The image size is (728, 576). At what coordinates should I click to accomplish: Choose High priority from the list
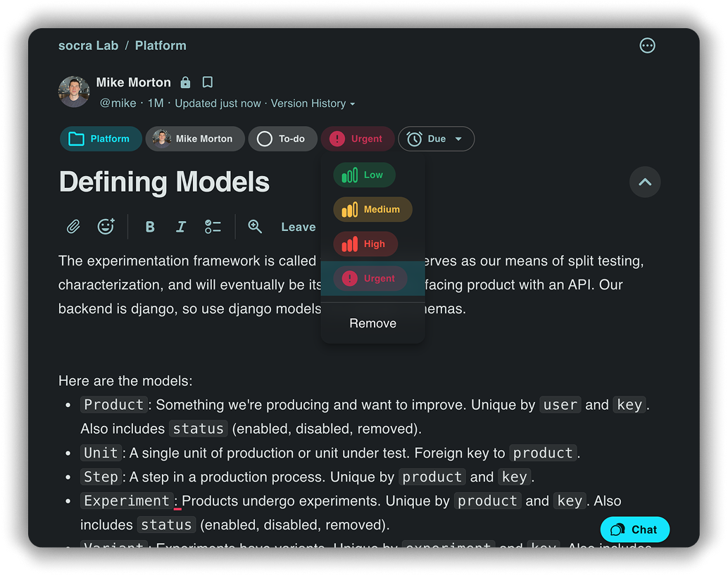365,244
